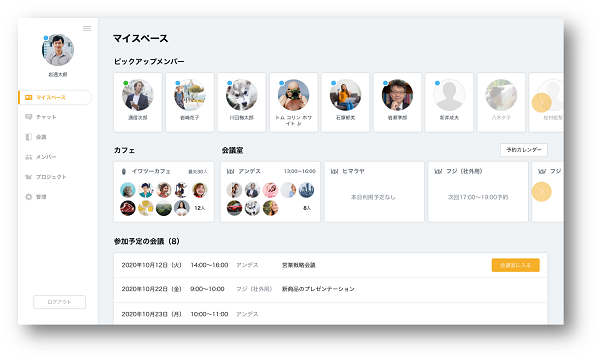This screenshot has width=600, height=361.
Task: Click the 管理 gear icon
Action: point(29,197)
